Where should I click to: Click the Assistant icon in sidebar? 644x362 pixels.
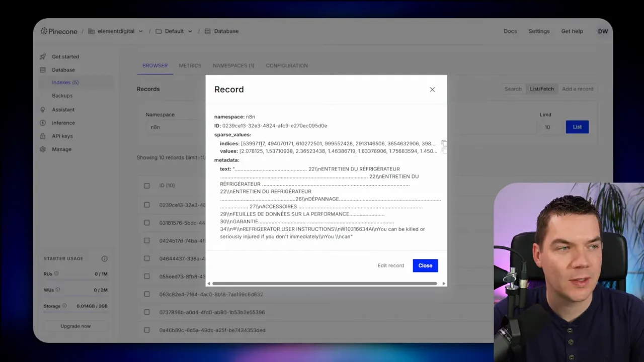(x=43, y=110)
